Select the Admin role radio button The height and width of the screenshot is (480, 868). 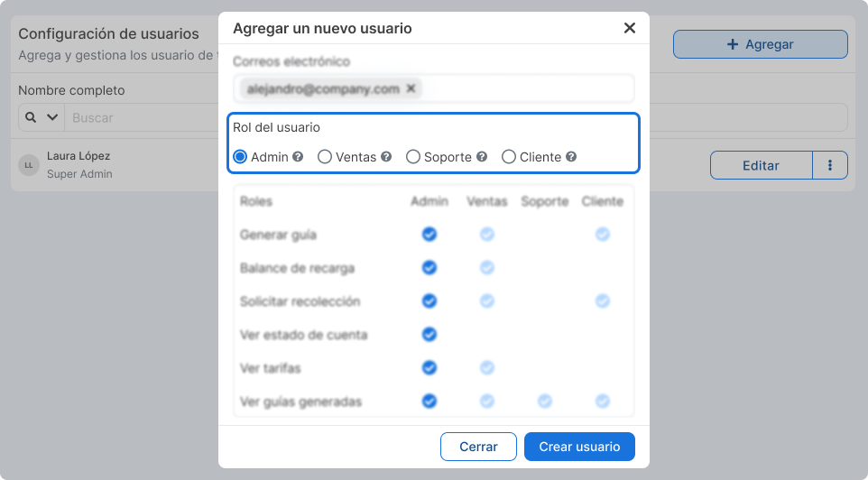click(240, 157)
